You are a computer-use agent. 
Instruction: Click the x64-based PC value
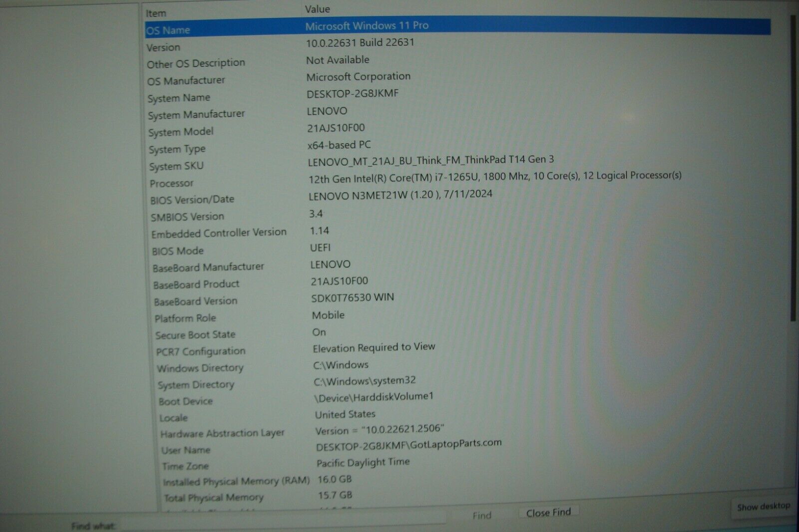(x=339, y=145)
